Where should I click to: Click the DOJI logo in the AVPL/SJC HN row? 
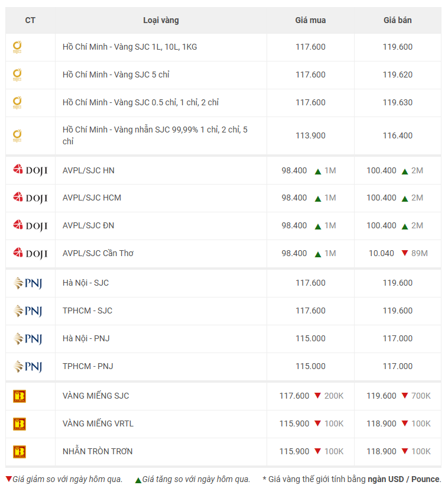tap(30, 170)
